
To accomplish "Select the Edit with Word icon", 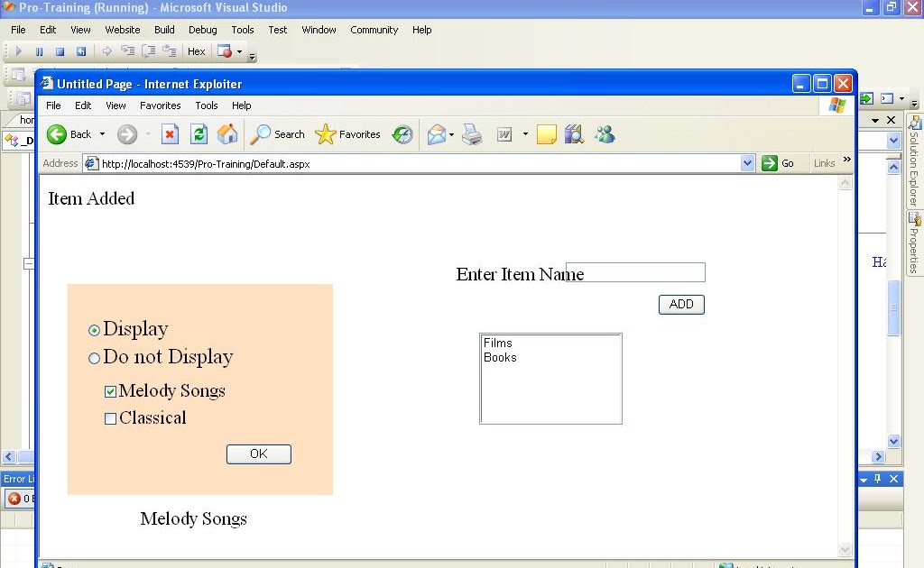I will (503, 134).
